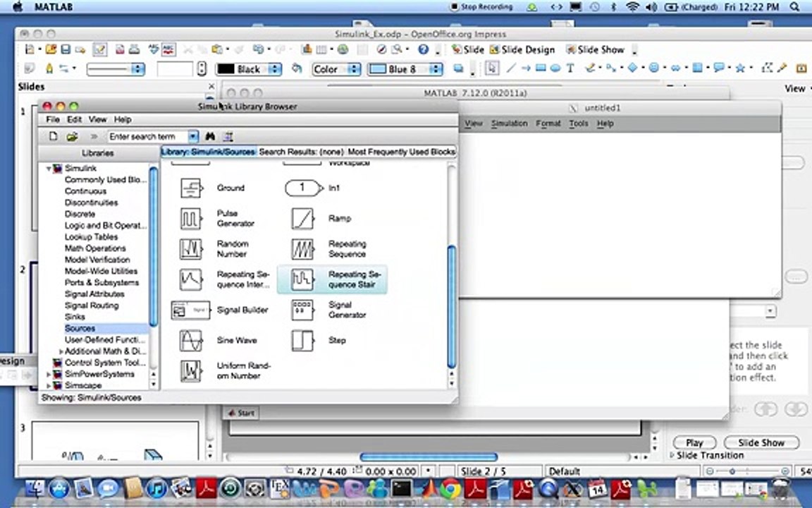Open the Tools menu in untitled1 window

coord(579,123)
